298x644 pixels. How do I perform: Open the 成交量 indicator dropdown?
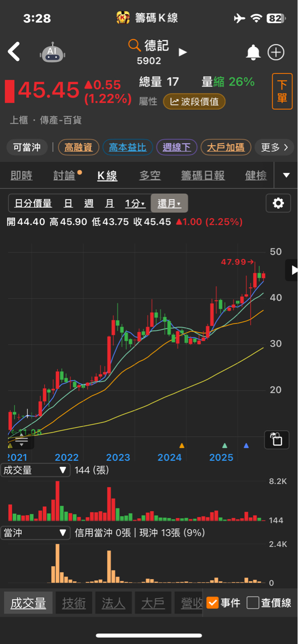coord(35,470)
